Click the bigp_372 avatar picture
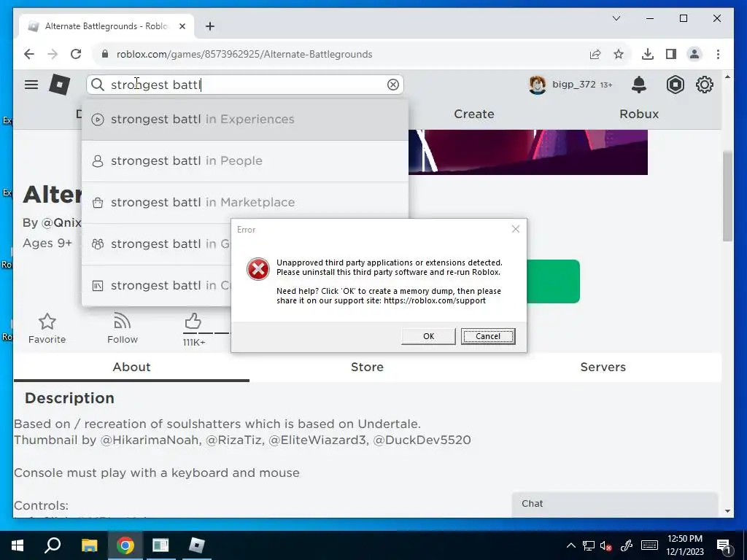 click(538, 85)
